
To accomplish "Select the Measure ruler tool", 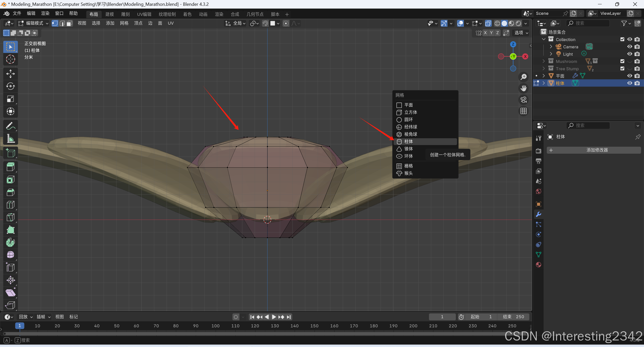I will pos(10,138).
